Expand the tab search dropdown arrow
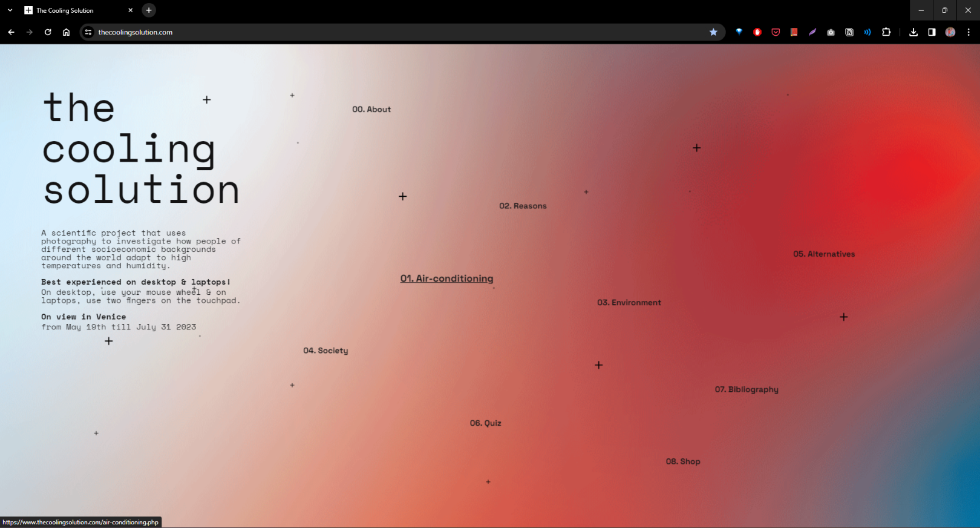The image size is (980, 528). pyautogui.click(x=10, y=10)
